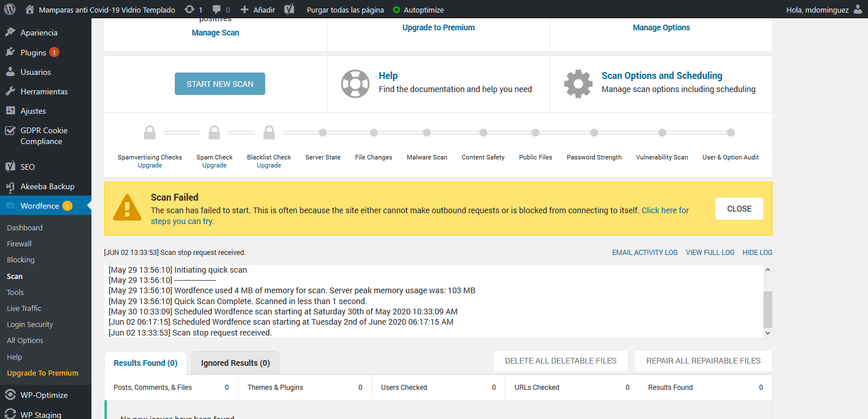The width and height of the screenshot is (868, 419).
Task: Click the Vulnerability Scan stage dot
Action: point(662,133)
